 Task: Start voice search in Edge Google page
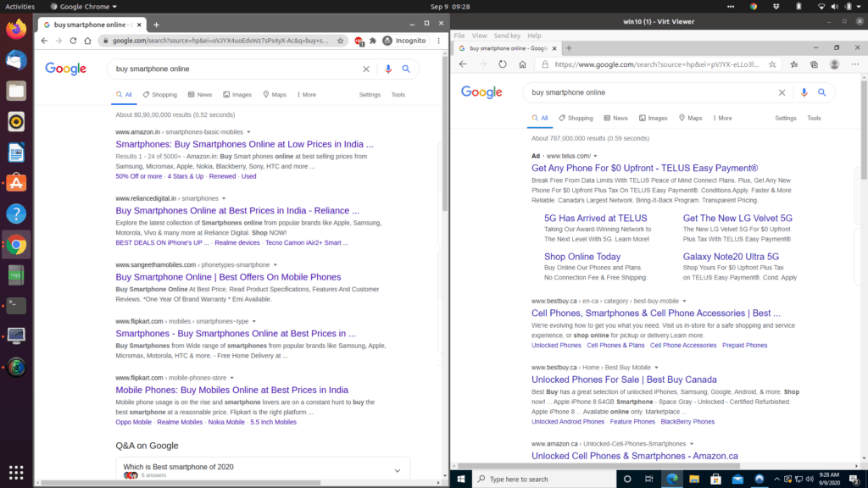click(804, 92)
